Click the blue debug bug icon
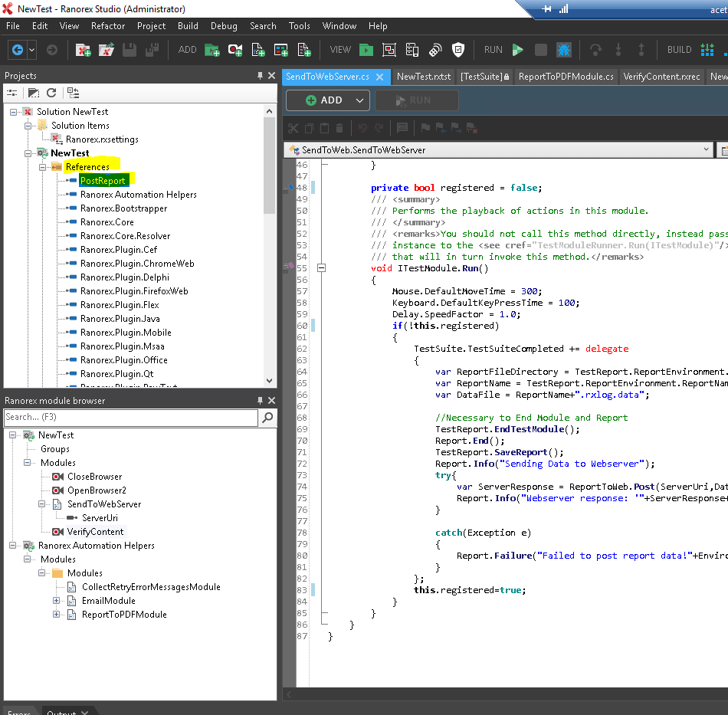This screenshot has height=715, width=728. pos(564,50)
